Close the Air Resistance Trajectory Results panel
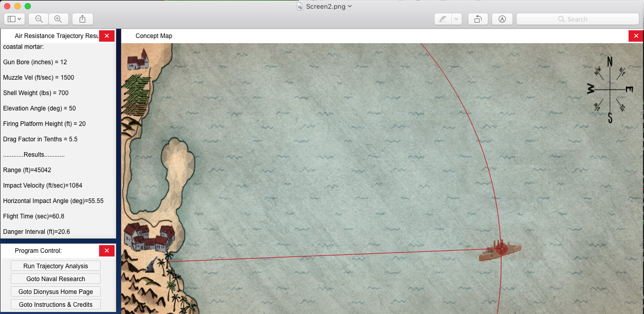Image resolution: width=644 pixels, height=314 pixels. (106, 36)
